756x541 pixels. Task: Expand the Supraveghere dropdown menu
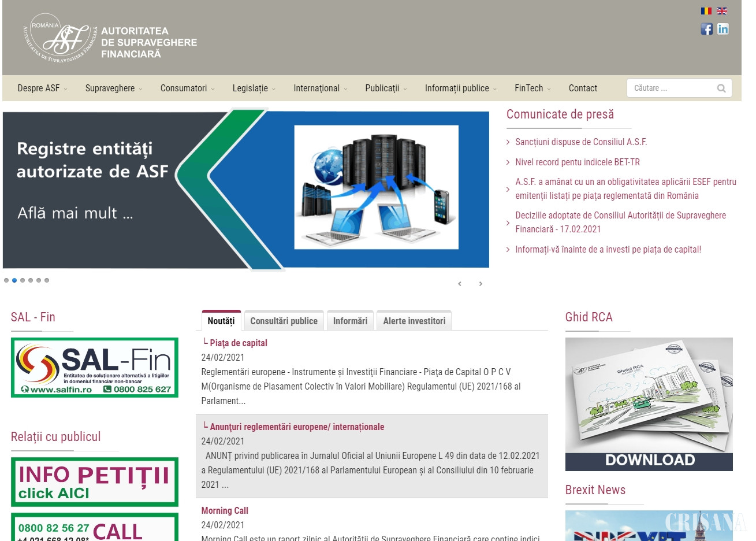113,88
